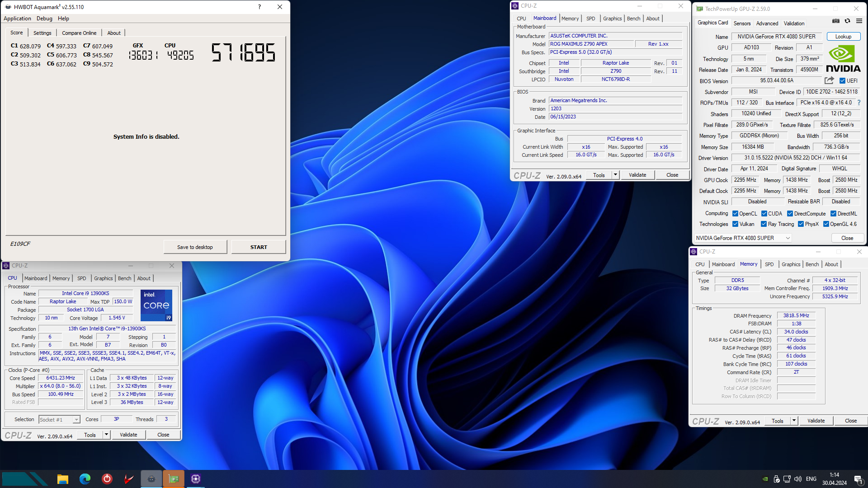Click the NVIDIA logo in GPU-Z

click(843, 59)
